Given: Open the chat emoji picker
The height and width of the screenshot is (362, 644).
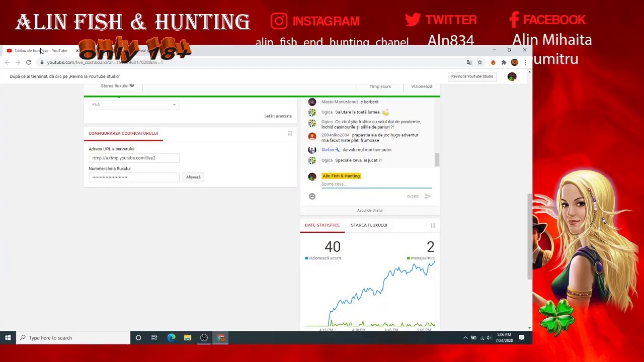Looking at the screenshot, I should [312, 197].
